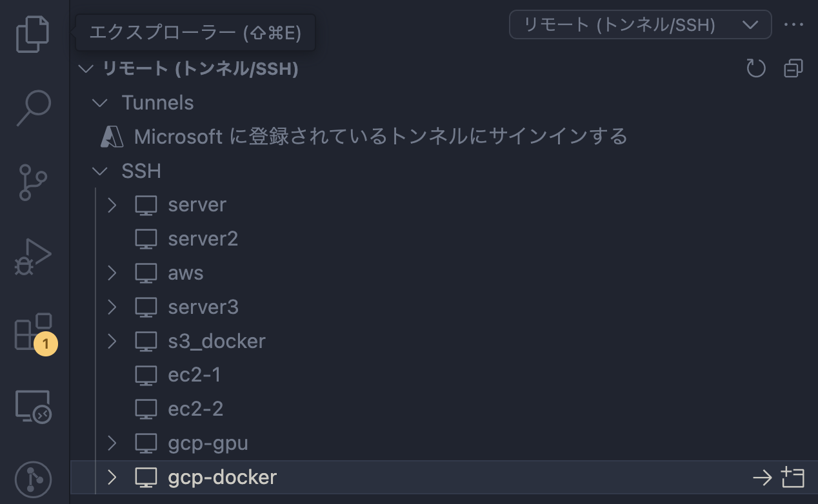Screen dimensions: 818x504
Task: Open the accounts icon at sidebar bottom
Action: point(32,480)
